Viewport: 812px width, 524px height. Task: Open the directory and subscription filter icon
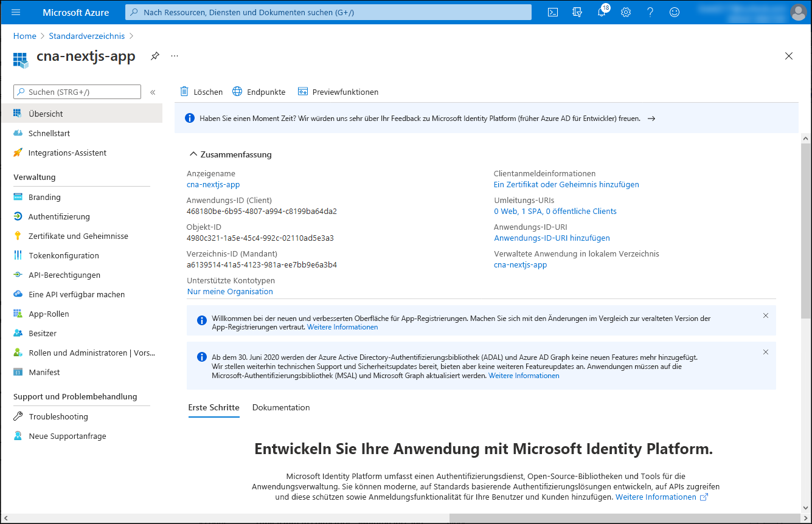point(577,12)
